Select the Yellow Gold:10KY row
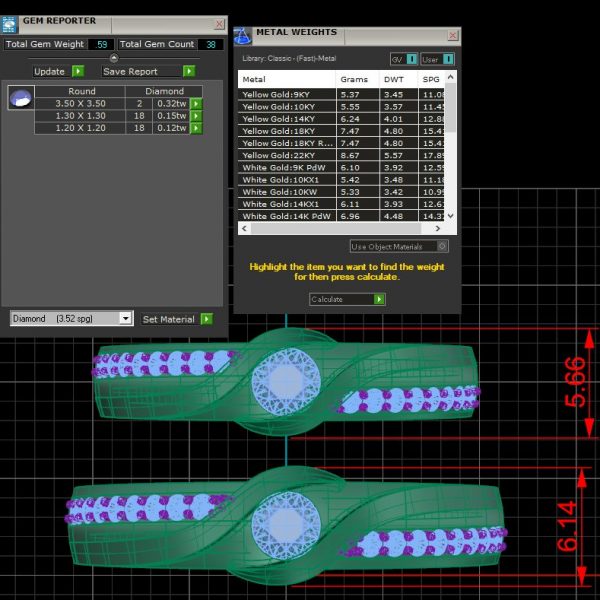Viewport: 600px width, 600px height. [x=341, y=107]
